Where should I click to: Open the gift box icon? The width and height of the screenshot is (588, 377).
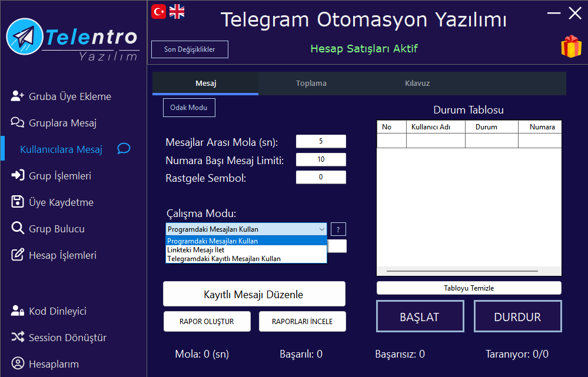pos(570,47)
